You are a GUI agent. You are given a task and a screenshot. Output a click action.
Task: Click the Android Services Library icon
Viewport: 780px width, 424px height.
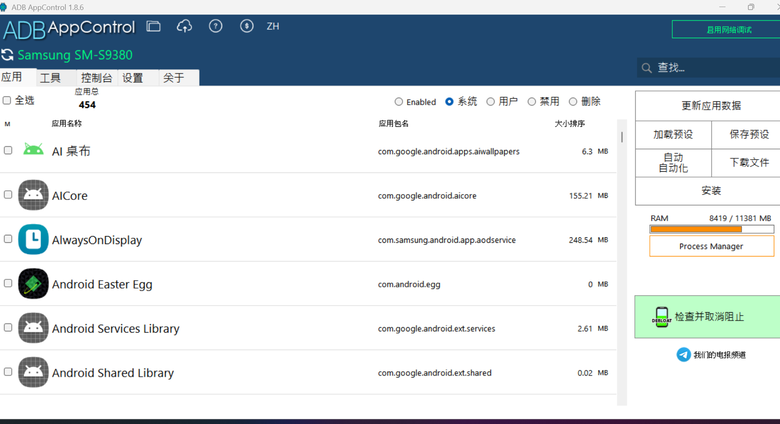pyautogui.click(x=33, y=328)
